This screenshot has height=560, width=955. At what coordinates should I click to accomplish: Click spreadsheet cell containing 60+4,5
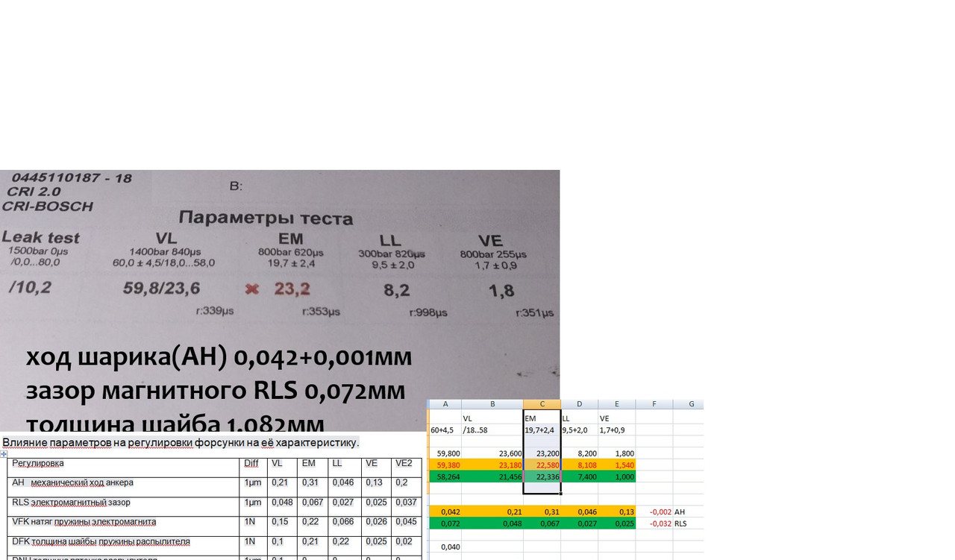tap(445, 430)
